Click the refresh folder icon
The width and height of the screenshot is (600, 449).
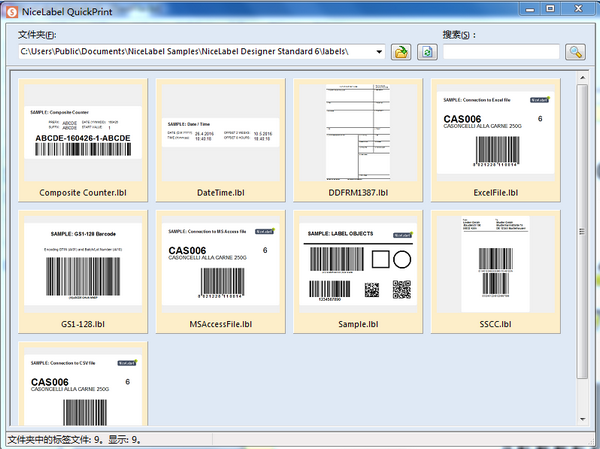428,52
